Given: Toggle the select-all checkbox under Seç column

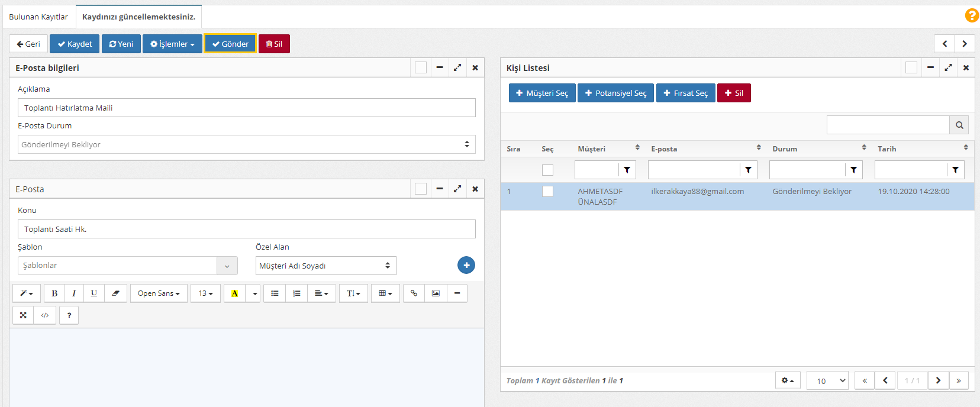Looking at the screenshot, I should 547,170.
